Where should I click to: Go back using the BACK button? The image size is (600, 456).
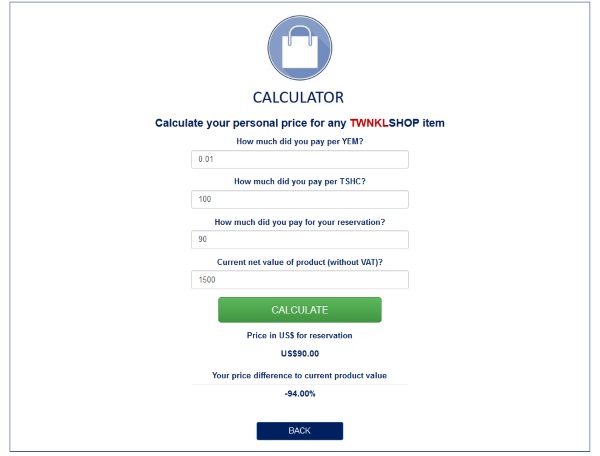(300, 431)
